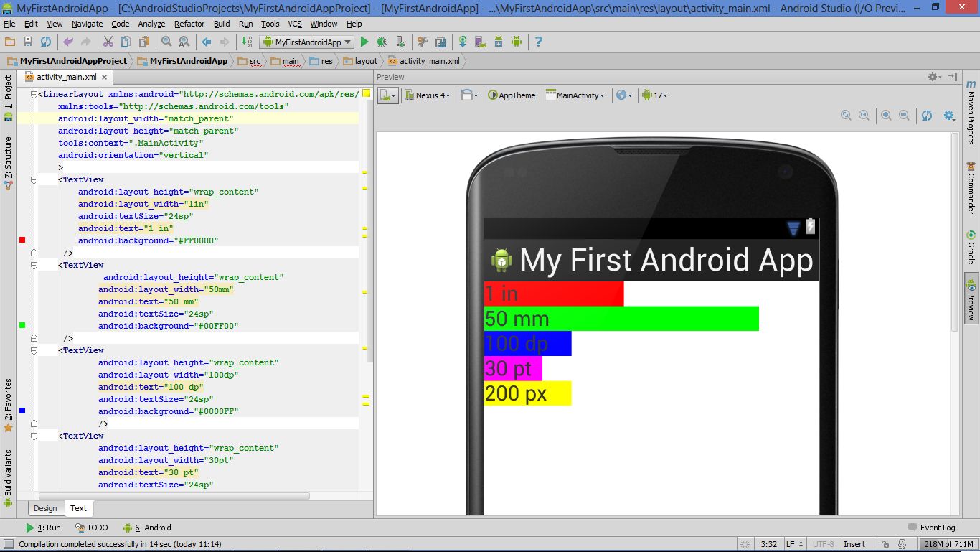Viewport: 980px width, 552px height.
Task: Open the MainActivity association dropdown
Action: 575,95
